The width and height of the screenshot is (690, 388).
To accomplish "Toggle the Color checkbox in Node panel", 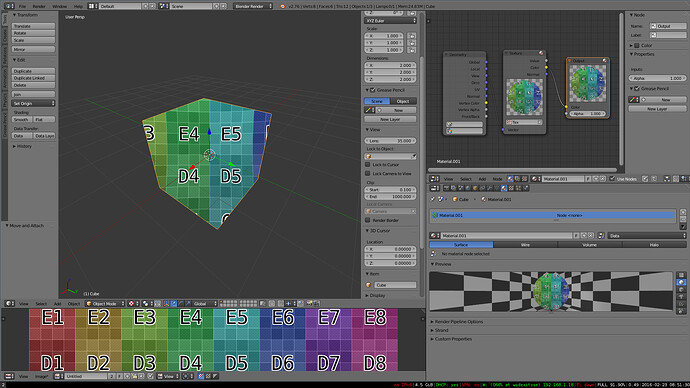I will pyautogui.click(x=637, y=45).
